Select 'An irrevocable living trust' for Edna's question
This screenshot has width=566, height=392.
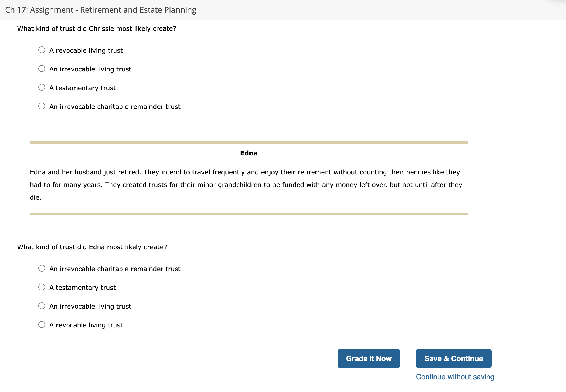(x=42, y=305)
